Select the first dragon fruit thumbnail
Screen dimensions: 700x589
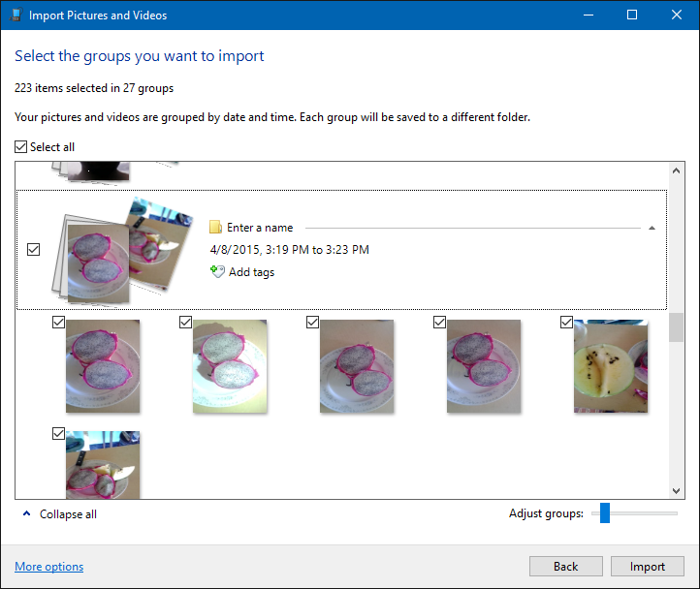coord(103,366)
